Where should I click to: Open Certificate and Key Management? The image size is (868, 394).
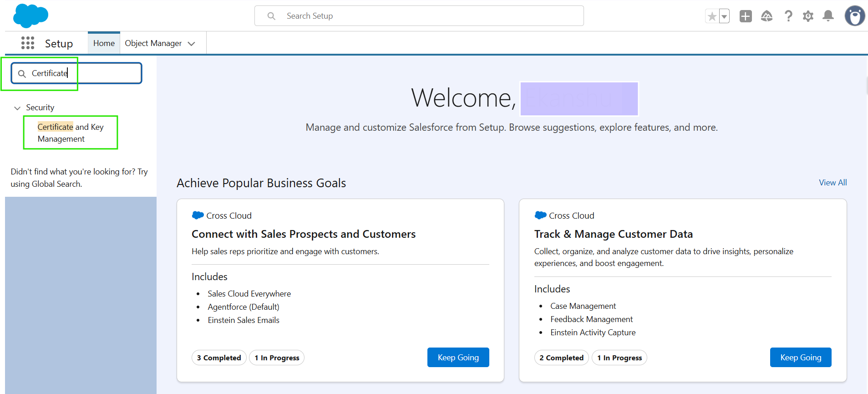coord(70,133)
